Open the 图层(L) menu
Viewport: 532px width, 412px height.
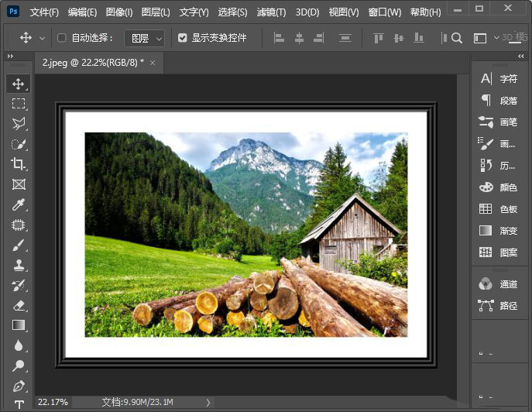(156, 12)
